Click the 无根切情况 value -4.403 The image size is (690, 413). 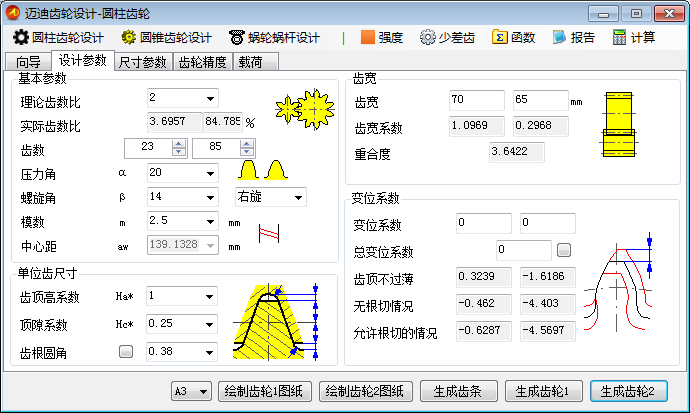point(547,304)
